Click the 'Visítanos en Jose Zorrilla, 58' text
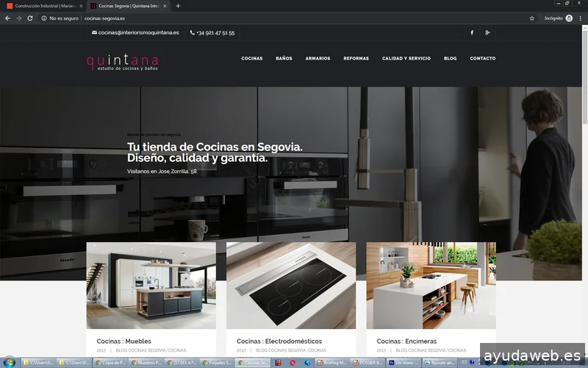588x368 pixels. click(x=162, y=171)
